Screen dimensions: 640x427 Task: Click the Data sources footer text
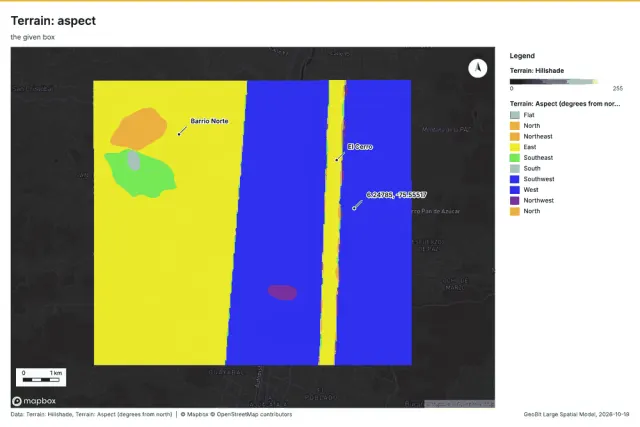tap(91, 414)
